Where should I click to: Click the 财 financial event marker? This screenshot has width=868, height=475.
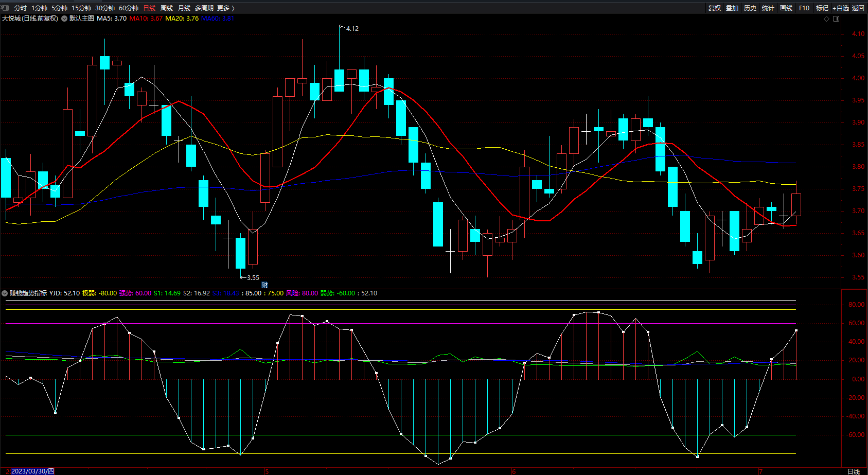click(264, 285)
